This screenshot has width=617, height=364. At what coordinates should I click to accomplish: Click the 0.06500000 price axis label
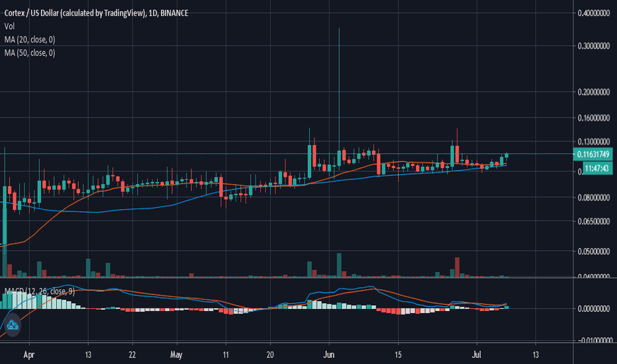click(593, 222)
